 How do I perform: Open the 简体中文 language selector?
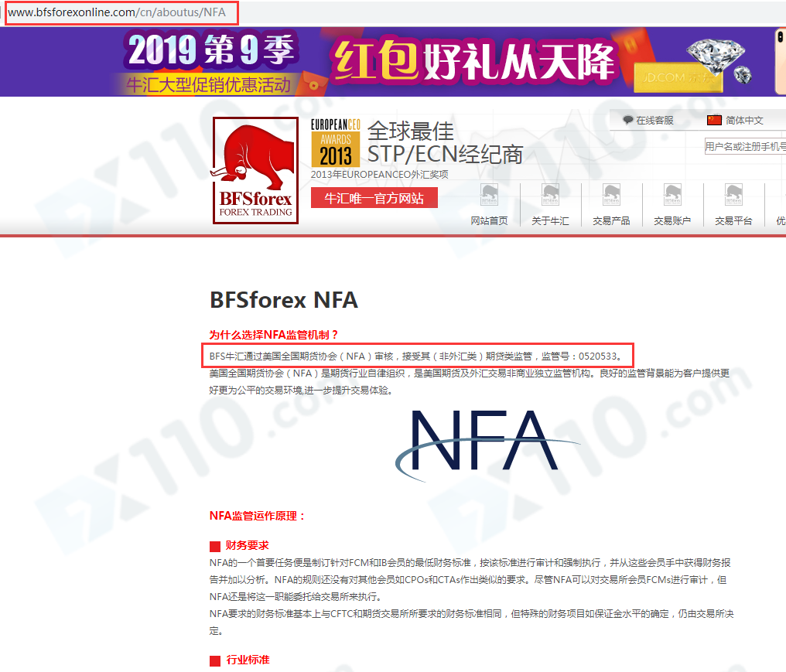click(x=744, y=121)
